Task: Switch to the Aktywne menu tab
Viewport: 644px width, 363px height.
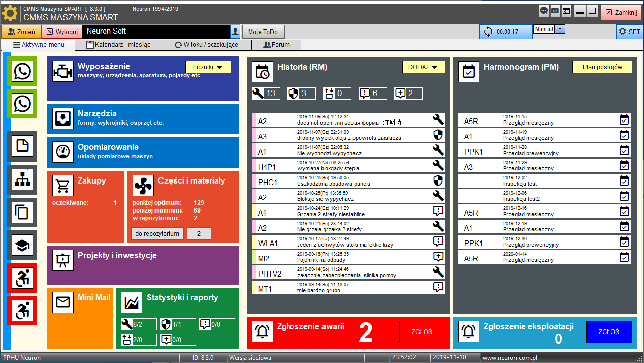Action: point(39,45)
